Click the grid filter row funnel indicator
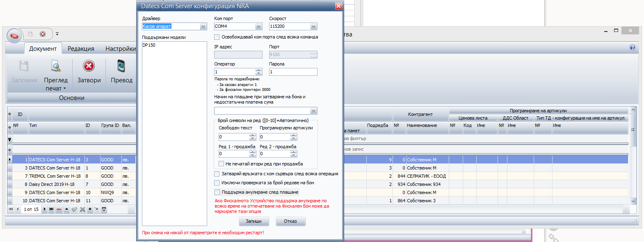The width and height of the screenshot is (644, 242). 10,140
